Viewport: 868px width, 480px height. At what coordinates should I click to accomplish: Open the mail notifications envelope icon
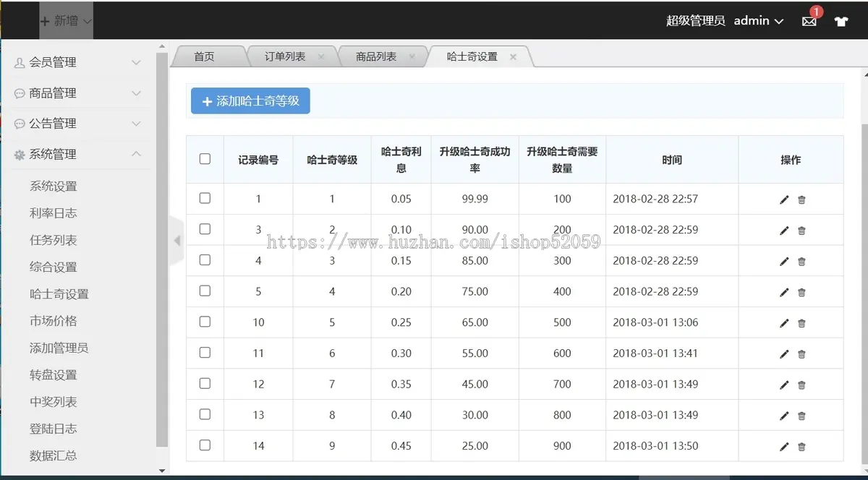[809, 22]
